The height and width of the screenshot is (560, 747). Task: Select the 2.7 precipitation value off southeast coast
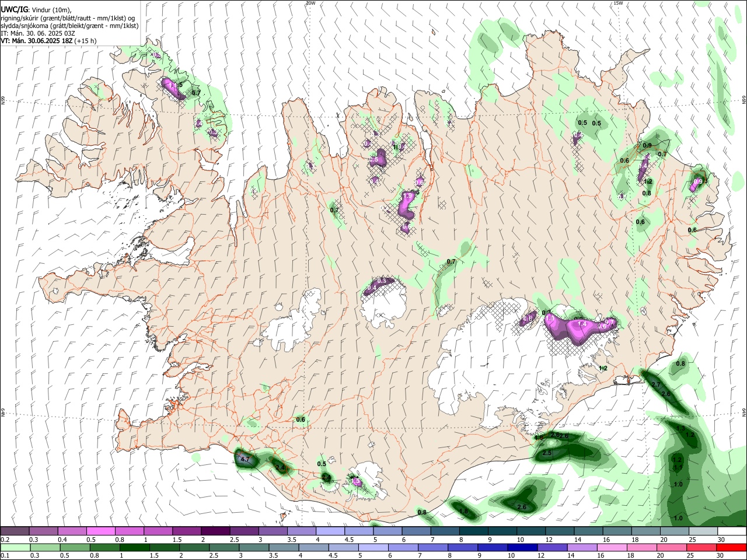[x=655, y=384]
